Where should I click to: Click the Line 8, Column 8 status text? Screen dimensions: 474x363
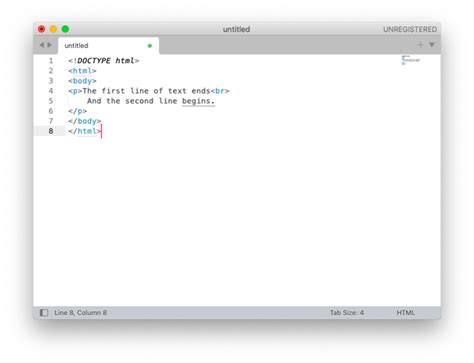tap(80, 313)
